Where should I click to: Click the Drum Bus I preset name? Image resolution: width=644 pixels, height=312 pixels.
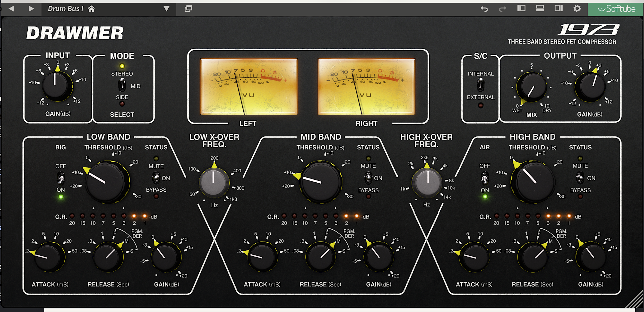[x=65, y=9]
